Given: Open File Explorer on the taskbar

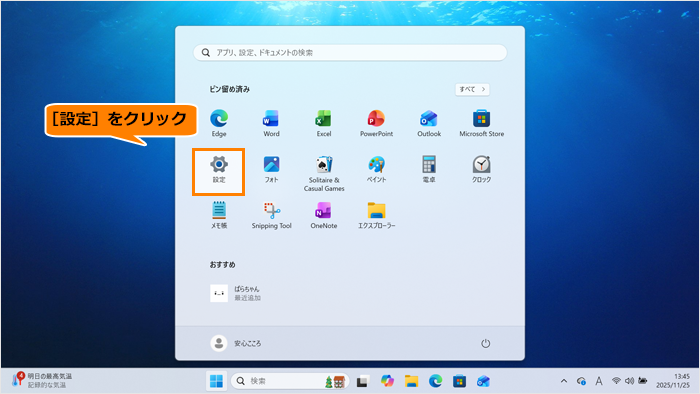Looking at the screenshot, I should (411, 381).
